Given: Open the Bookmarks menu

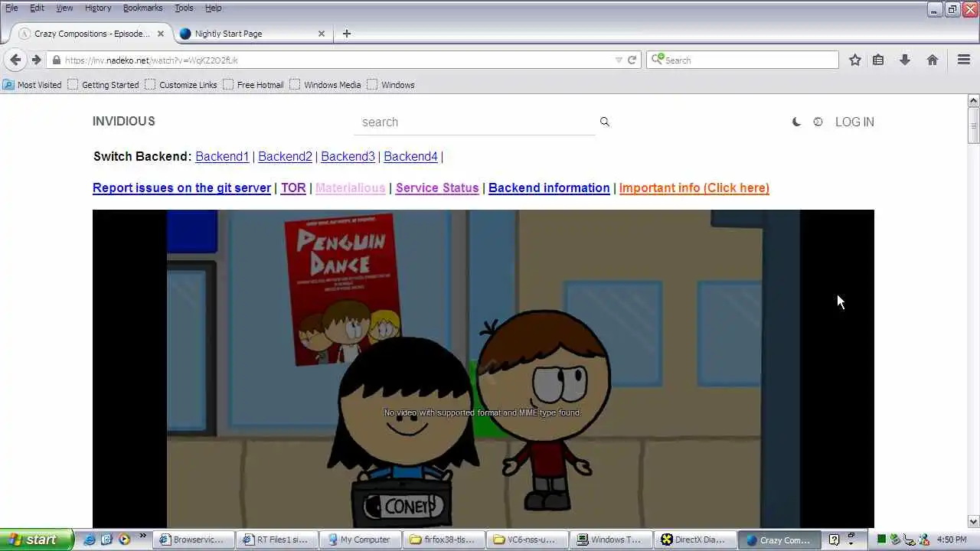Looking at the screenshot, I should pyautogui.click(x=142, y=8).
